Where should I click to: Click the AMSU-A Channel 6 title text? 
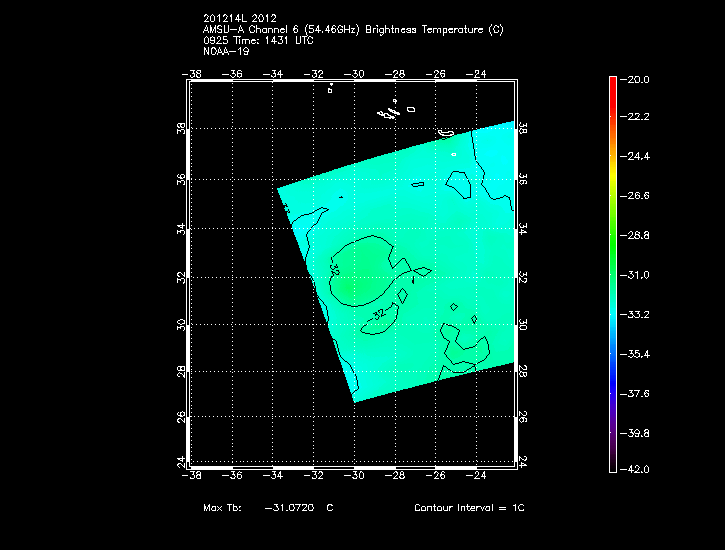click(x=353, y=30)
